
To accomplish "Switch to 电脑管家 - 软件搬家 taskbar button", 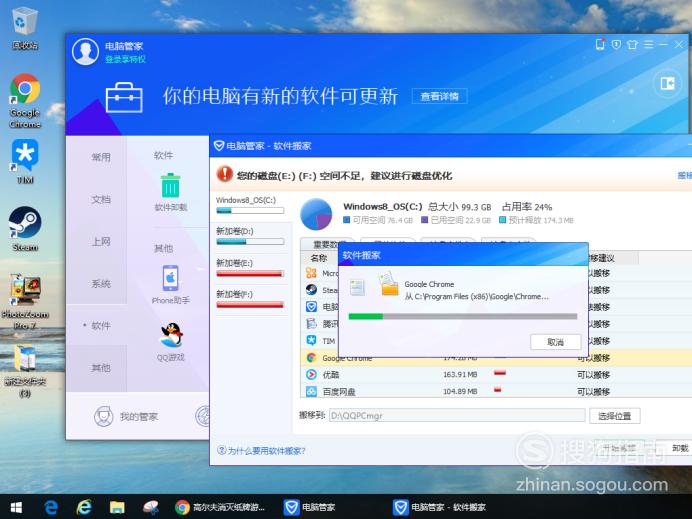I will coord(440,507).
